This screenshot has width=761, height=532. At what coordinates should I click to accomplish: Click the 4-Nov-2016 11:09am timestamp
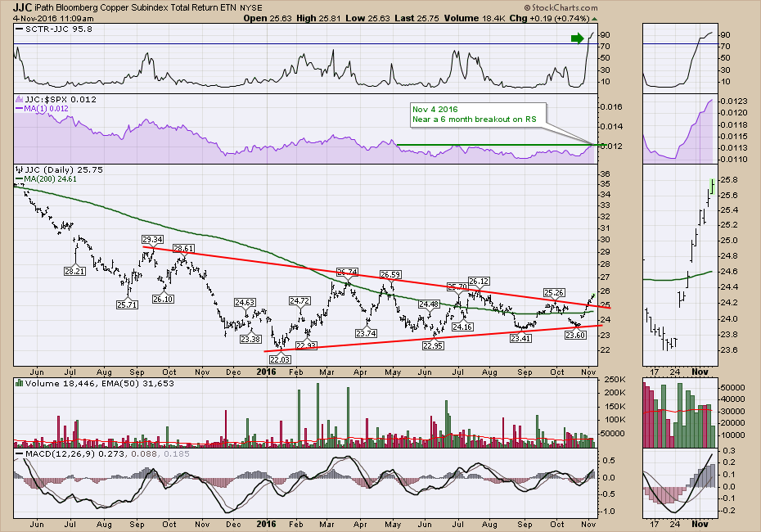tap(53, 19)
